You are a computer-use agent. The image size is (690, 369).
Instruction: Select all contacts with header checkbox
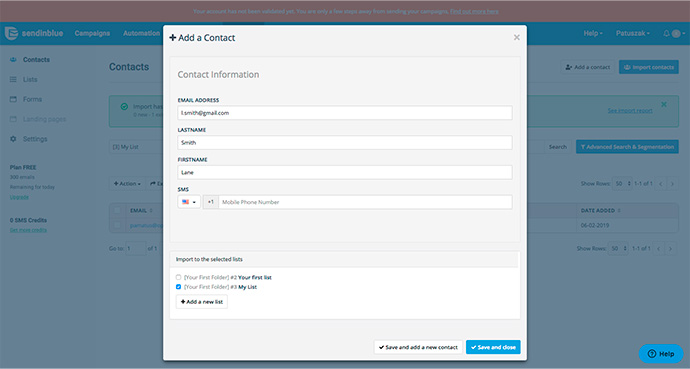click(117, 211)
